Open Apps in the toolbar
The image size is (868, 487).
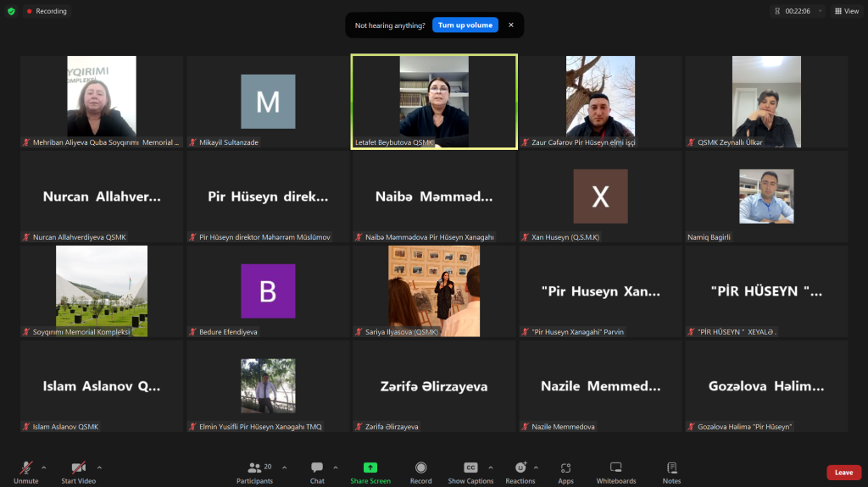565,473
